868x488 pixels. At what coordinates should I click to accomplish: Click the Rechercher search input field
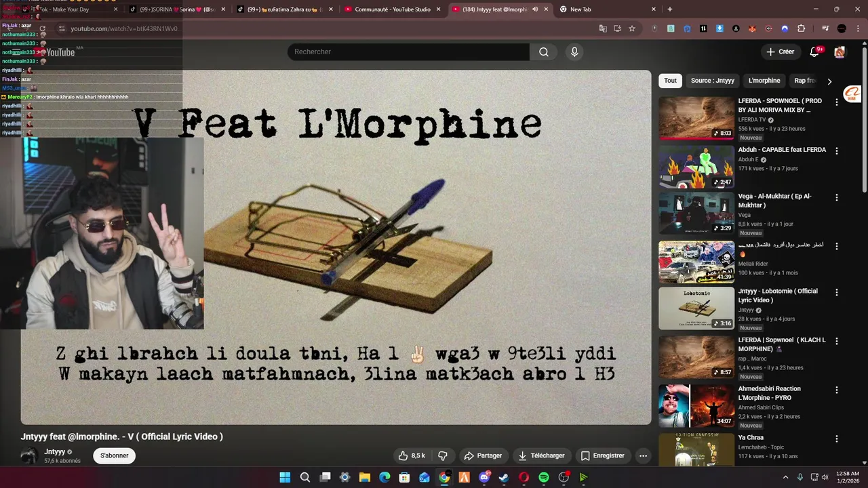click(408, 52)
